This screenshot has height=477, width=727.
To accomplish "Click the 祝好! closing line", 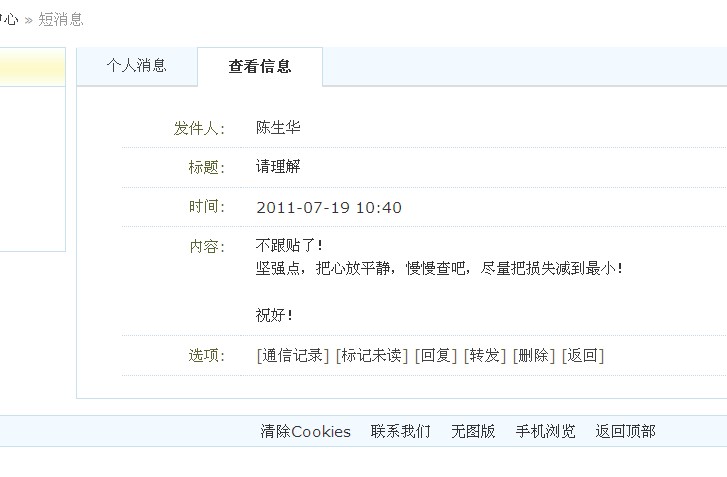I will 274,315.
